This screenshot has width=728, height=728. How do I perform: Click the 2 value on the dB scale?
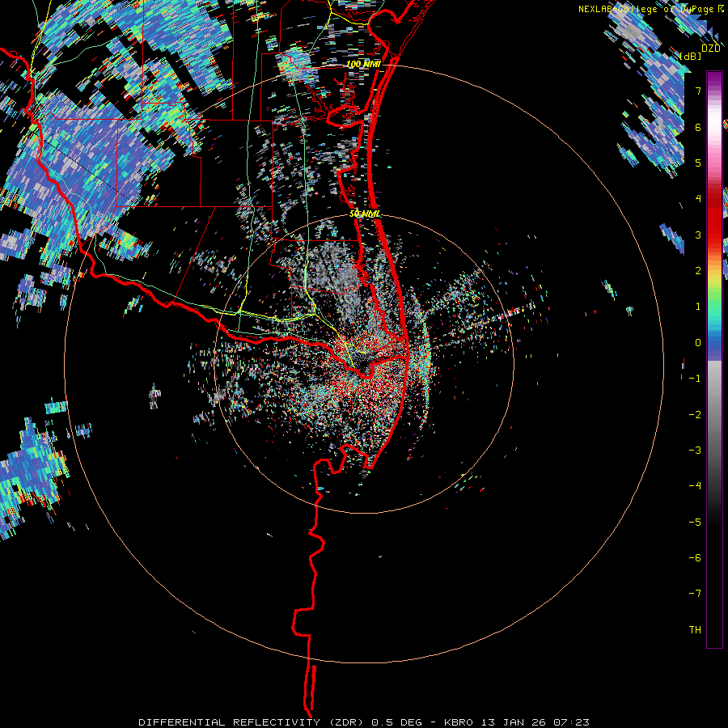point(698,271)
